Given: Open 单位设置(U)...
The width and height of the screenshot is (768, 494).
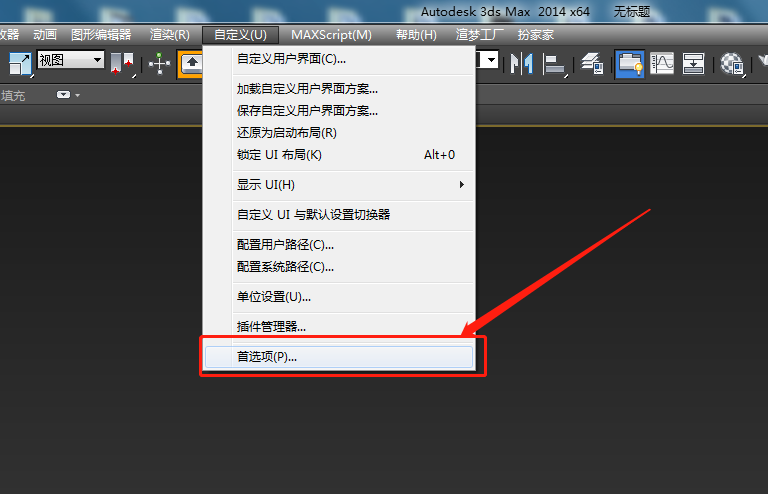Looking at the screenshot, I should (339, 297).
